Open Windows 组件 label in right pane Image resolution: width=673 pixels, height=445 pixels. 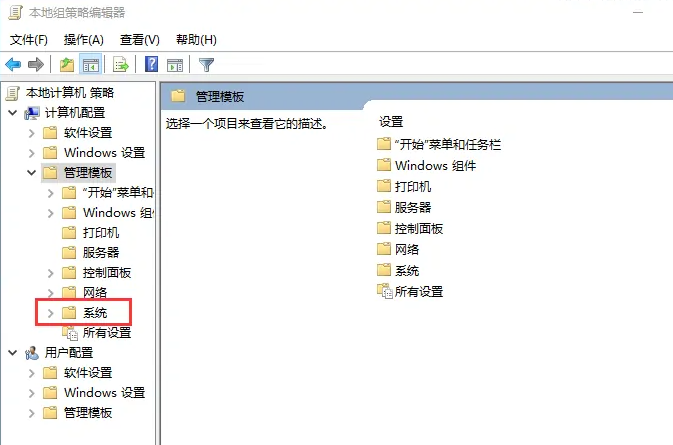[436, 166]
